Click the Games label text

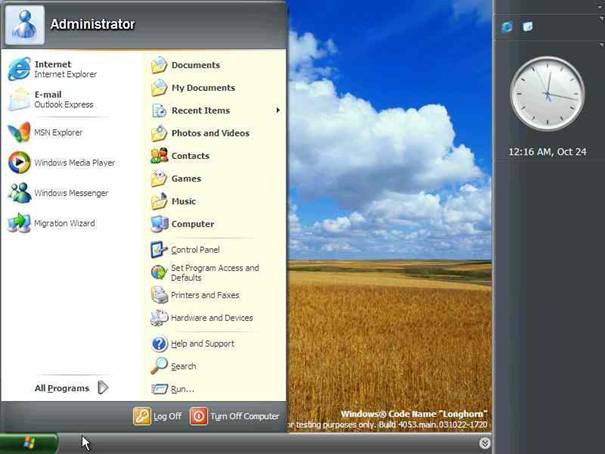(x=186, y=179)
